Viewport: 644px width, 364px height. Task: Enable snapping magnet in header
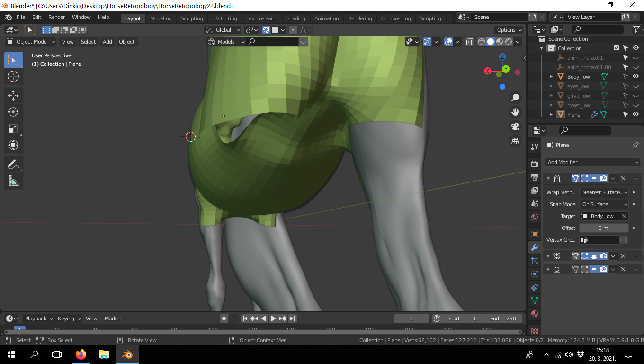coord(267,30)
